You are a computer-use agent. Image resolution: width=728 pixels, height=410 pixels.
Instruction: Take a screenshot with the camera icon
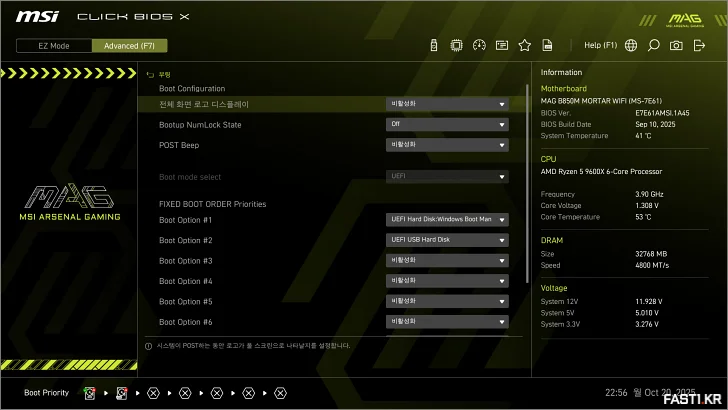pyautogui.click(x=676, y=45)
